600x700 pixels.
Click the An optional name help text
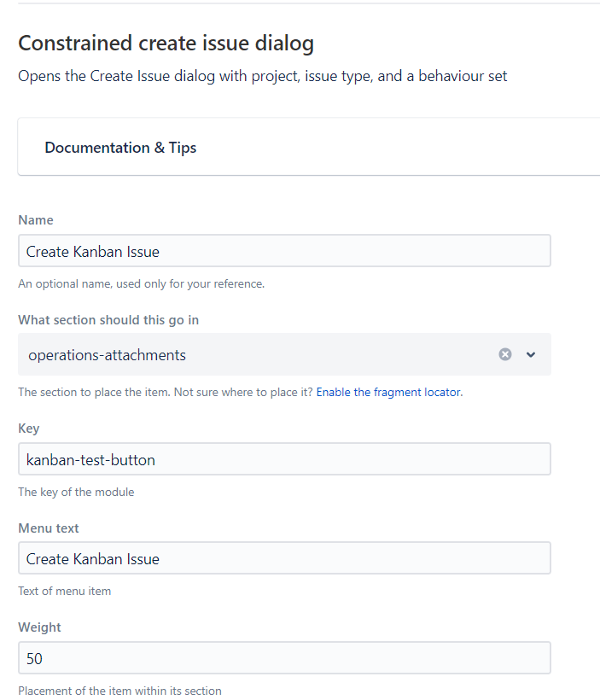(141, 283)
